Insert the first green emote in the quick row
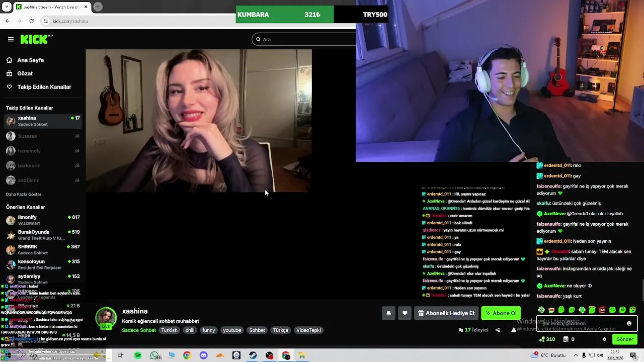 point(541,310)
